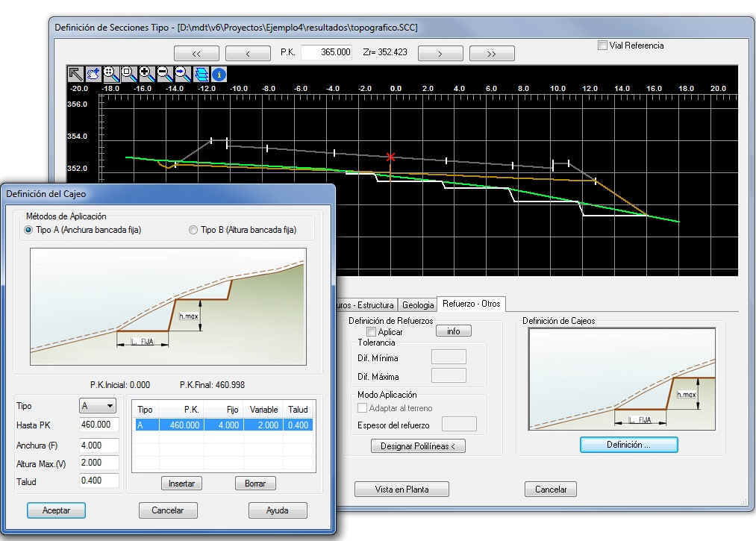Activate the pan hand tool
Screen dimensions: 756x541
pos(93,74)
